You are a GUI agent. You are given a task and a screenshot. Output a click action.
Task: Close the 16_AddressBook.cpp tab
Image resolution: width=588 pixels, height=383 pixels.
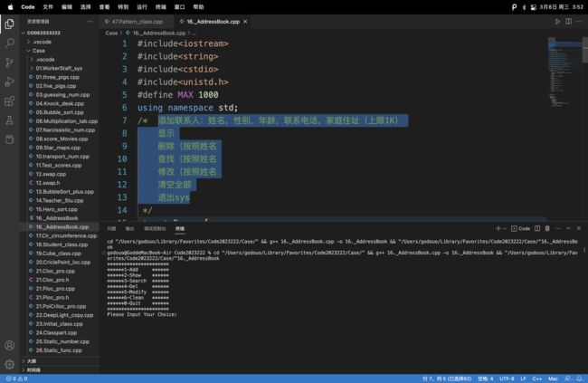tap(245, 22)
